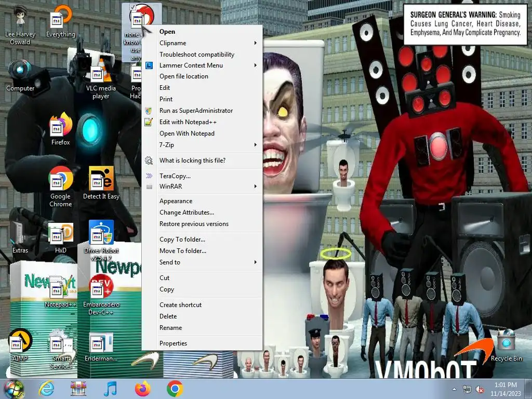
Task: Select the Lee Harvey Oswald desktop icon
Action: [x=20, y=26]
